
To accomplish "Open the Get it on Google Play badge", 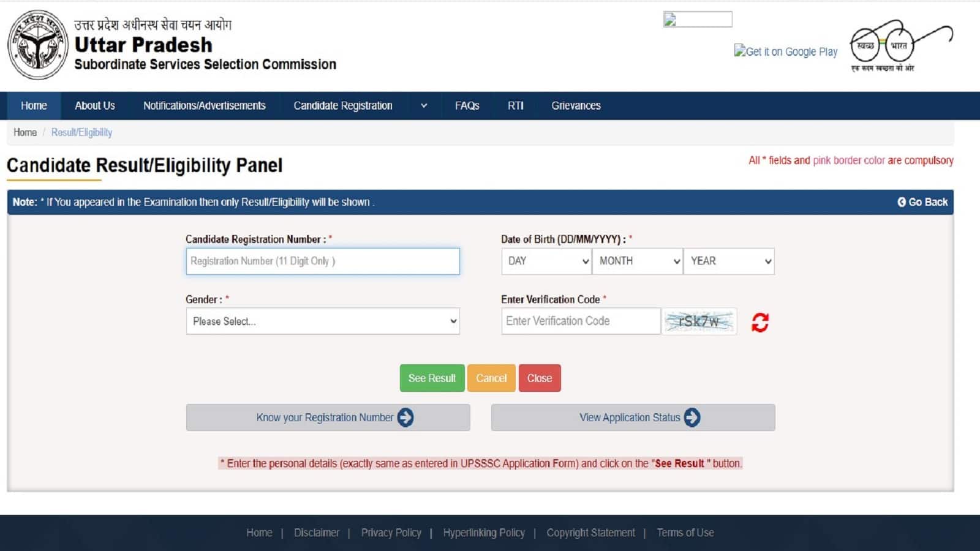I will pos(786,51).
